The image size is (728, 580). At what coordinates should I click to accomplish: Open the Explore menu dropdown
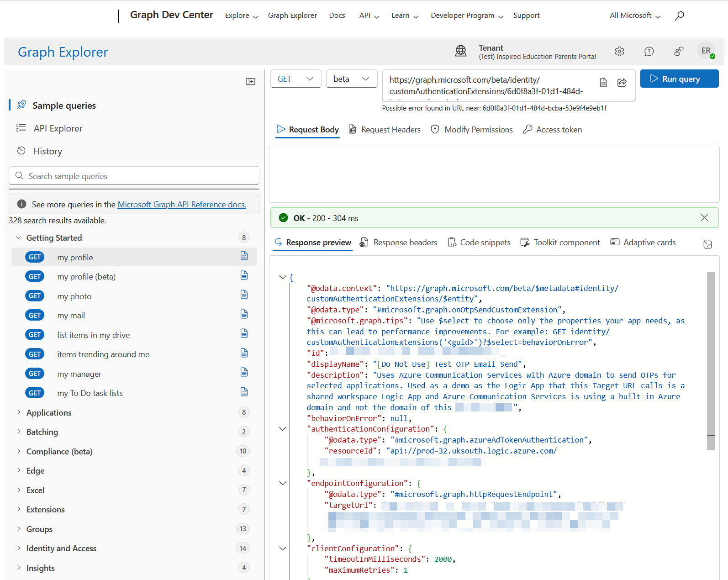click(x=242, y=16)
